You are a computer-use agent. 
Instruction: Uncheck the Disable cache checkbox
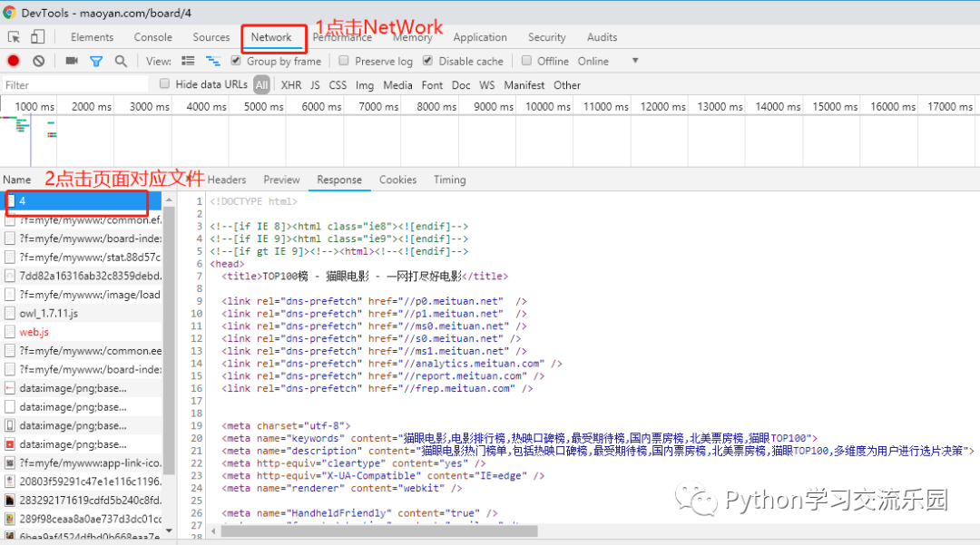pos(427,61)
